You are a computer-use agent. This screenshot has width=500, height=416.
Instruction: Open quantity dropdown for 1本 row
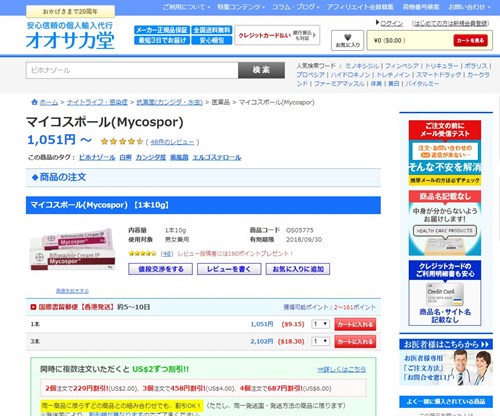[x=320, y=324]
